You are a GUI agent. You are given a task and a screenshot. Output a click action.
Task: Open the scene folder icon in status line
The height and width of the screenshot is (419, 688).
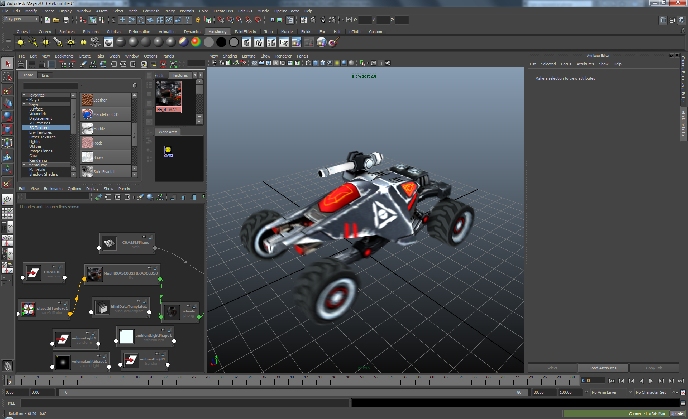(56, 20)
